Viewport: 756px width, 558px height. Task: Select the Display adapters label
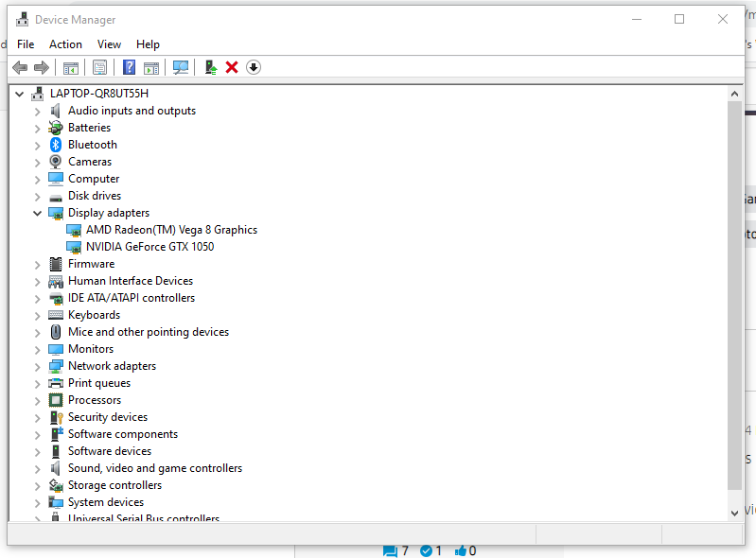[x=109, y=213]
